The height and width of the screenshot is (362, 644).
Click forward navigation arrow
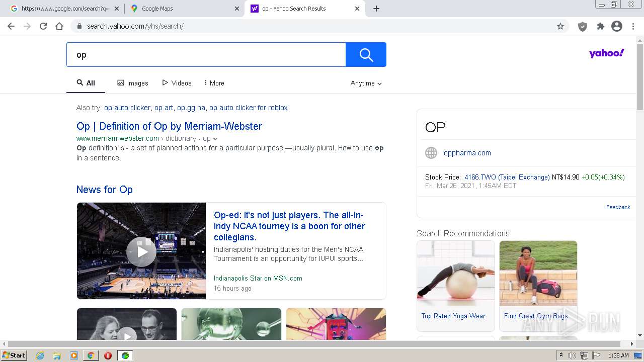27,26
